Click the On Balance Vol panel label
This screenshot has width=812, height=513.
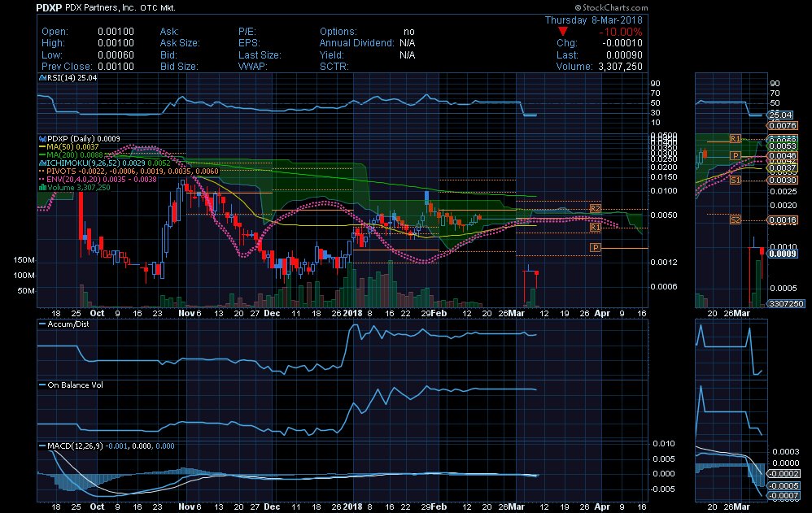[x=75, y=385]
